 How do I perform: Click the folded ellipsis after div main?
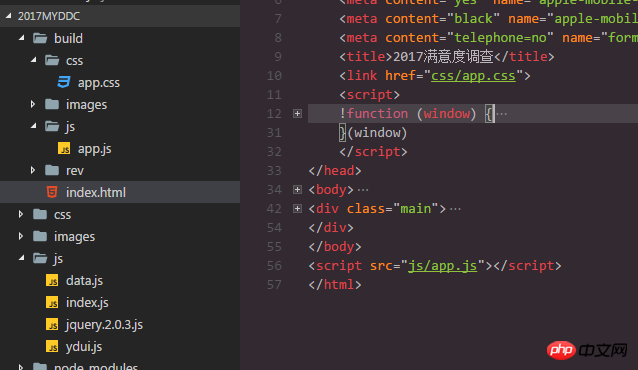[x=455, y=209]
